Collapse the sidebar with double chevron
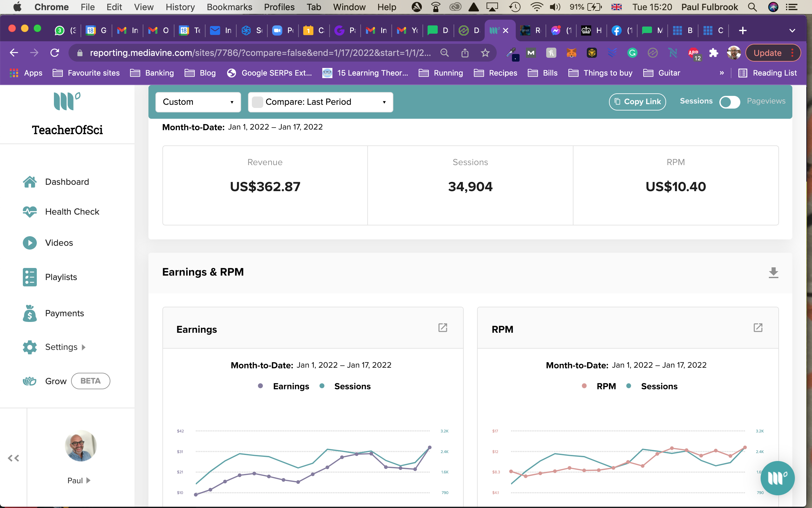Viewport: 812px width, 508px height. [x=13, y=458]
